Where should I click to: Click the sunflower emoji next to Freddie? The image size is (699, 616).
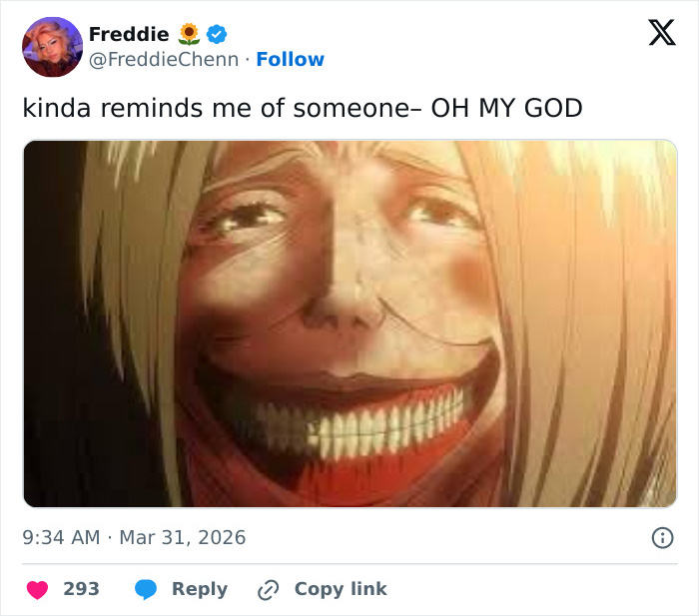point(190,34)
